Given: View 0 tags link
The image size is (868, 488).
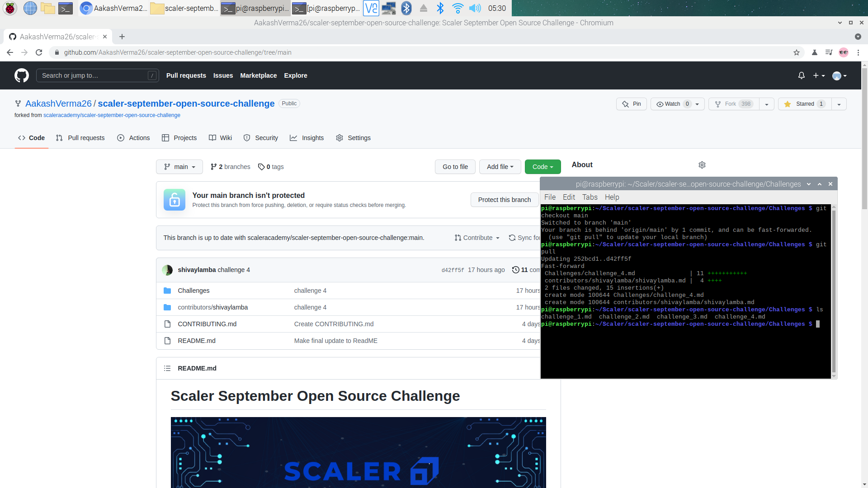Looking at the screenshot, I should [x=271, y=167].
